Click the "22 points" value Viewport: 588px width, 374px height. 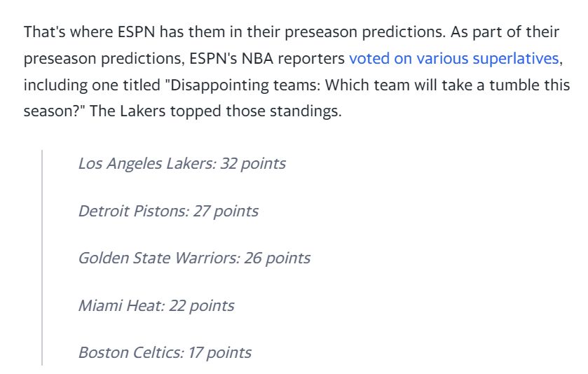[202, 305]
